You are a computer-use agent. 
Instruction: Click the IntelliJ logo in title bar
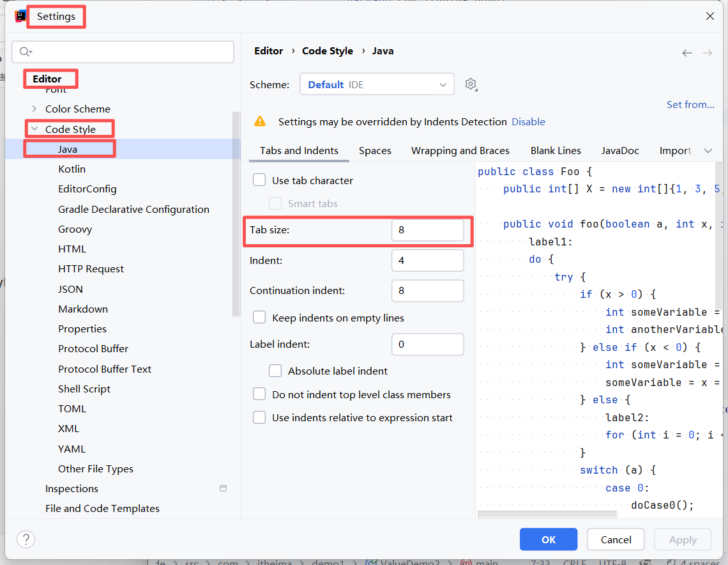(20, 16)
